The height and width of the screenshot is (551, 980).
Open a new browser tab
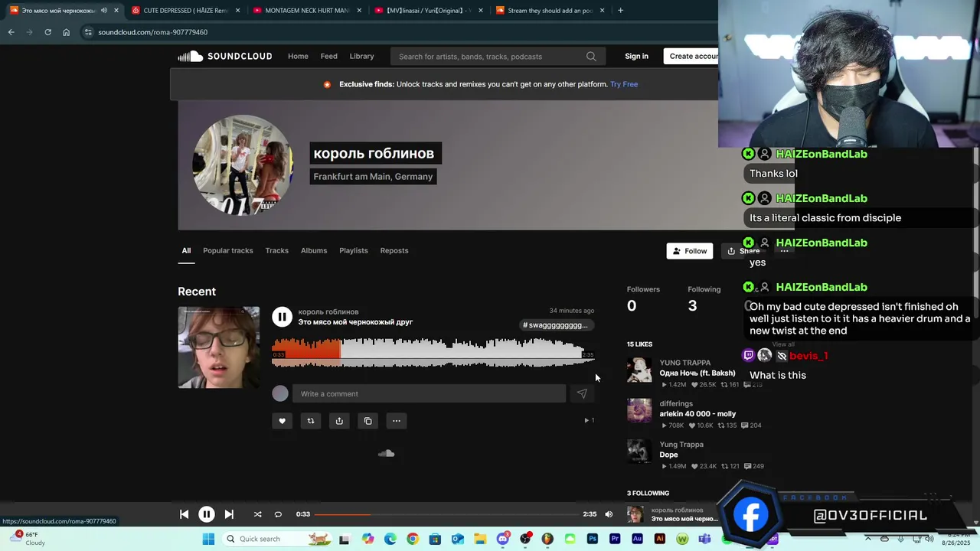point(620,11)
